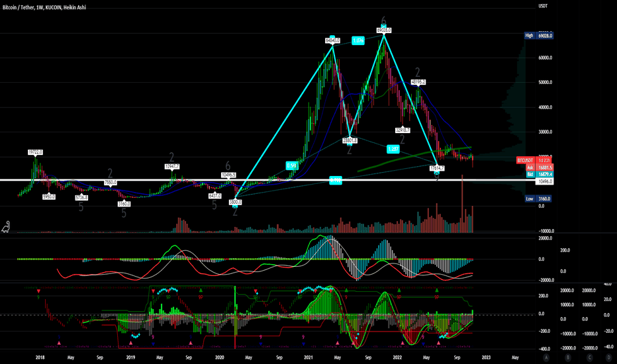
Task: Click the 2022 time axis label
Action: (397, 357)
